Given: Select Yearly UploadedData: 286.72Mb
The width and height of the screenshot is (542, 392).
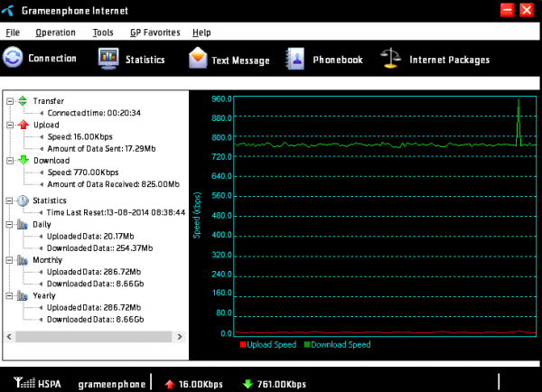Looking at the screenshot, I should [94, 308].
